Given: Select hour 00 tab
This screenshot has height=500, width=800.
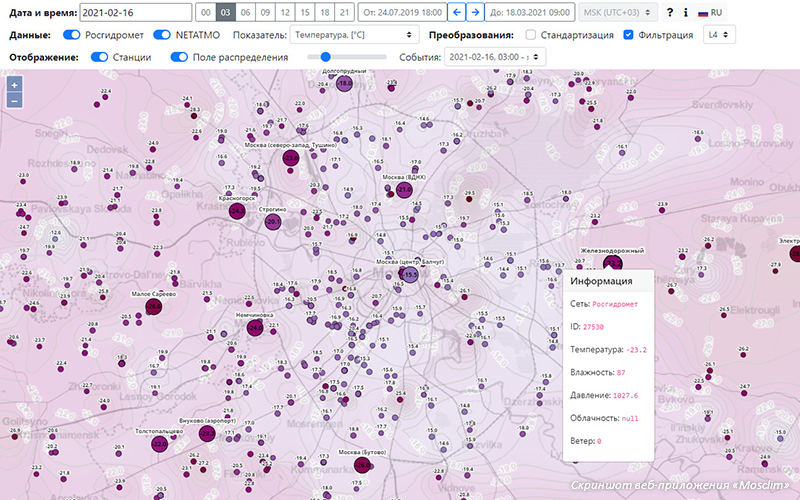Looking at the screenshot, I should point(206,12).
